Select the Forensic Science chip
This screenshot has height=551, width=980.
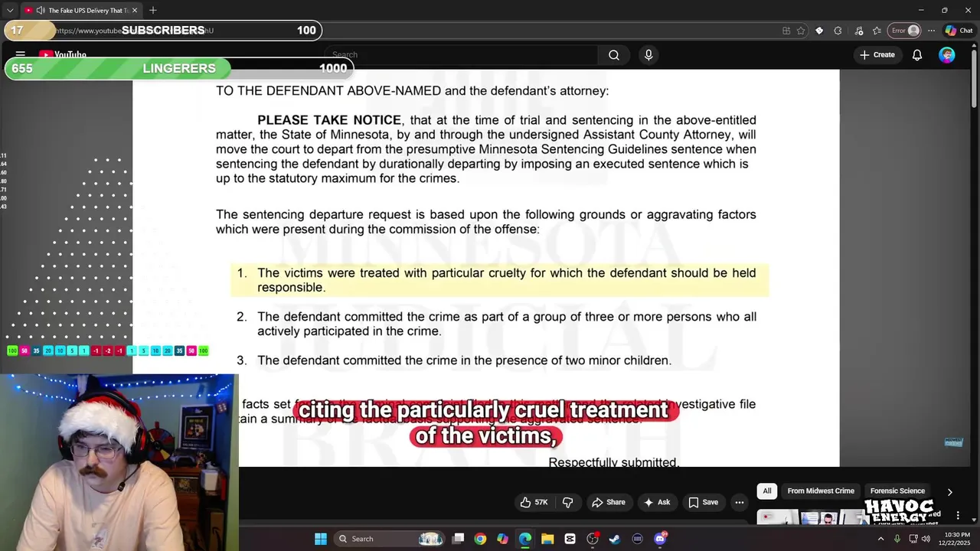[897, 491]
